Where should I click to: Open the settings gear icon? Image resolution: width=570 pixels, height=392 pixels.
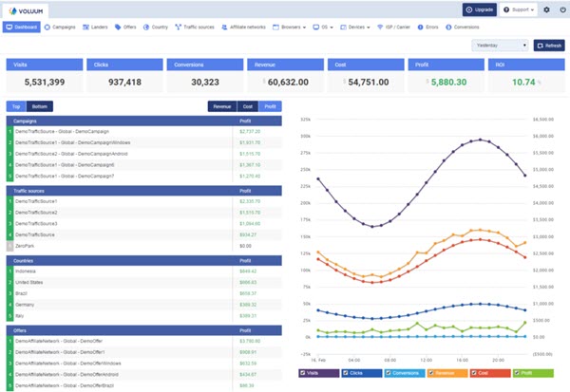pyautogui.click(x=546, y=9)
